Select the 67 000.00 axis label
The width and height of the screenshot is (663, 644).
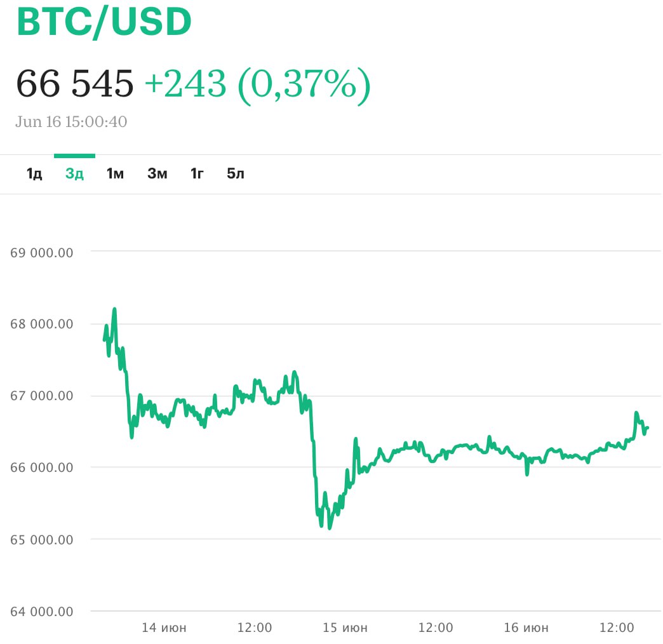point(42,396)
